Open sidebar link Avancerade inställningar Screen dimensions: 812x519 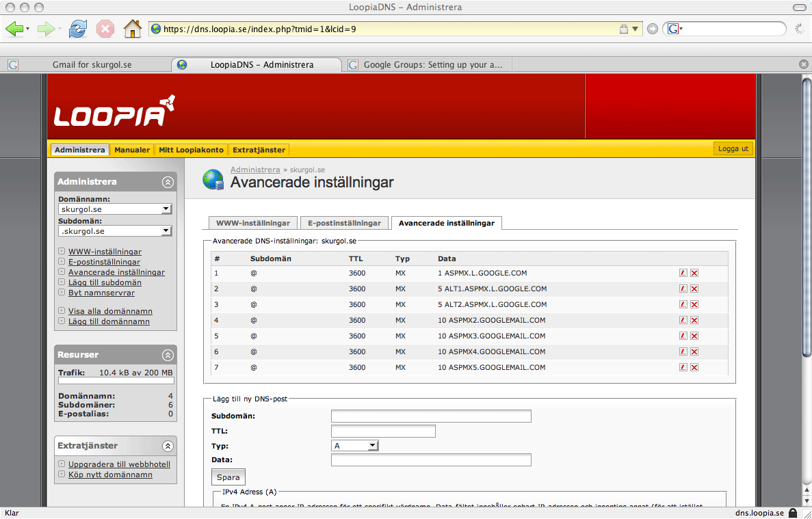(116, 272)
